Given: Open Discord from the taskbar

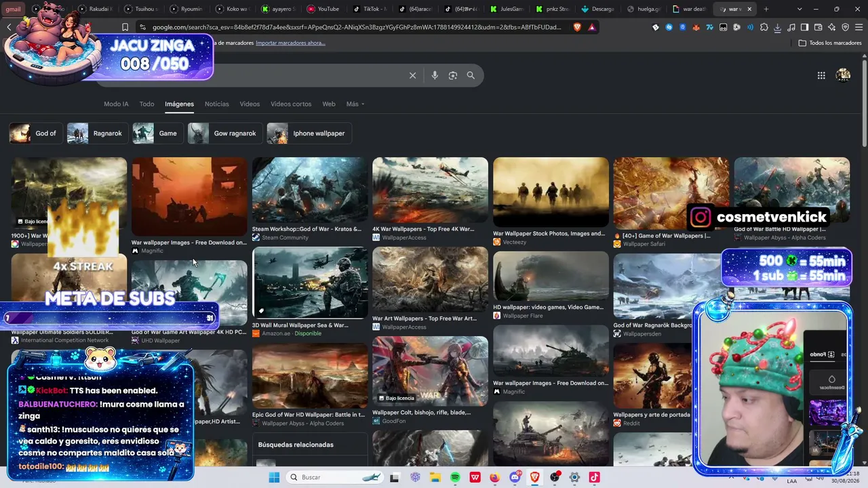Looking at the screenshot, I should point(515,477).
